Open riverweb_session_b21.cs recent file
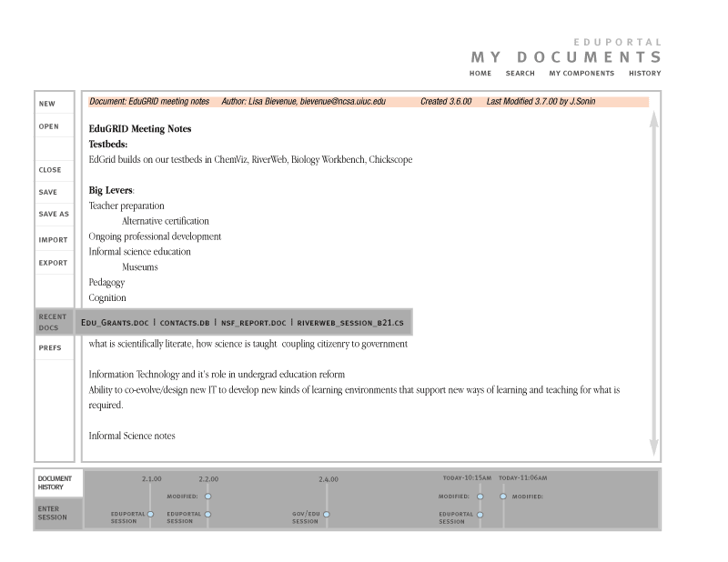This screenshot has height=562, width=728. coord(350,323)
